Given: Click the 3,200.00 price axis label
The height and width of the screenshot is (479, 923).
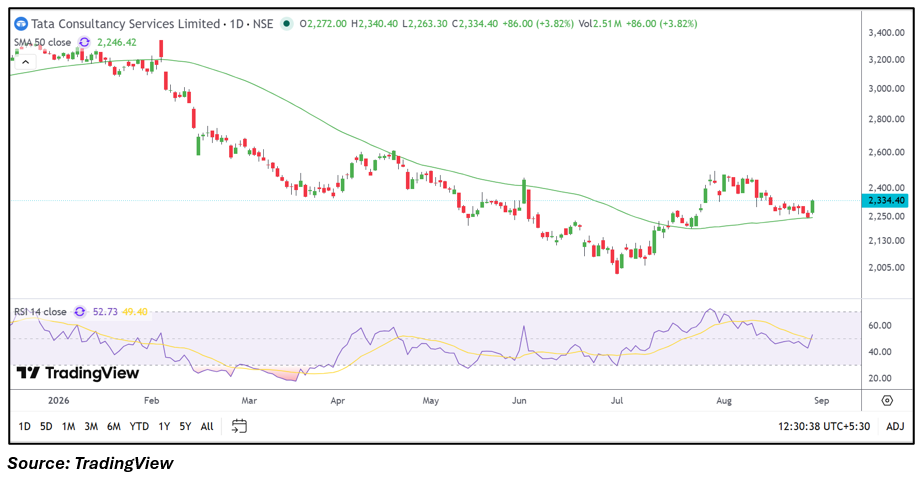Looking at the screenshot, I should point(887,60).
